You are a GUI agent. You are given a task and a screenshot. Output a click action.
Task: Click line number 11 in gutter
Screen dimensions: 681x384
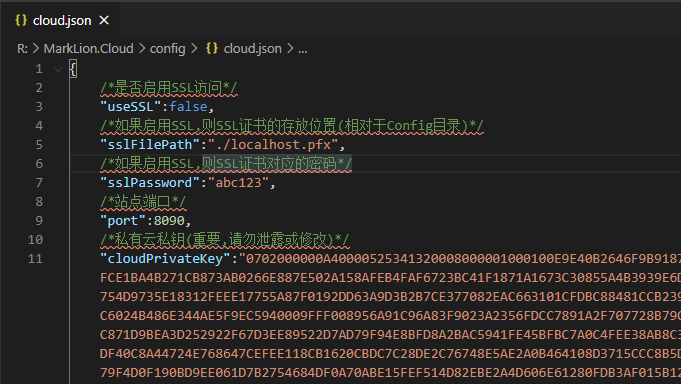click(x=35, y=259)
